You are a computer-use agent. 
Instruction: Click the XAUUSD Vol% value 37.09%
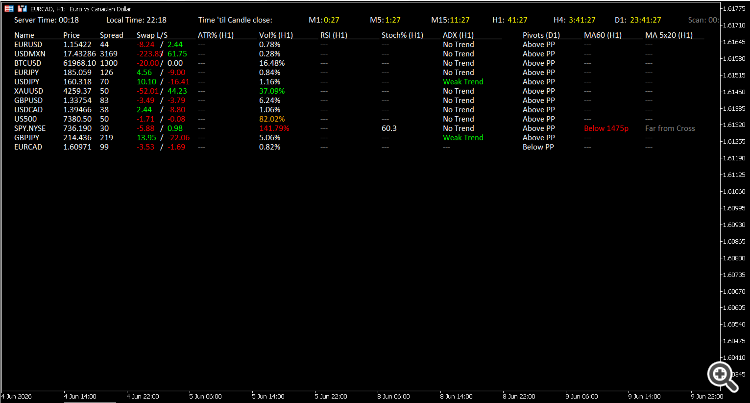click(272, 91)
